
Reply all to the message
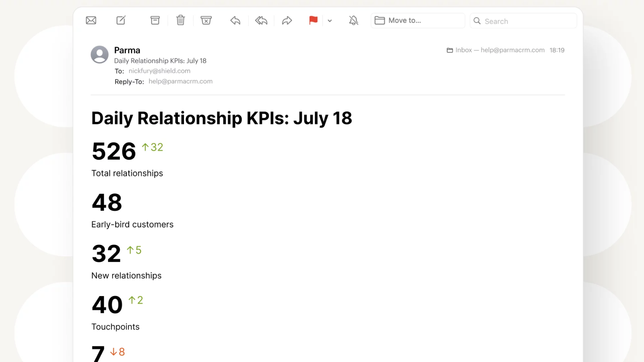(261, 20)
